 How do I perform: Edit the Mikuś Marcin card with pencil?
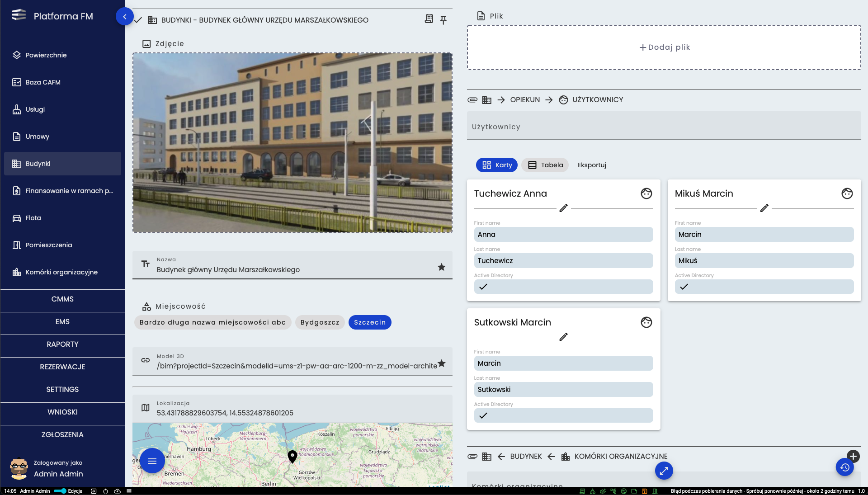tap(764, 208)
